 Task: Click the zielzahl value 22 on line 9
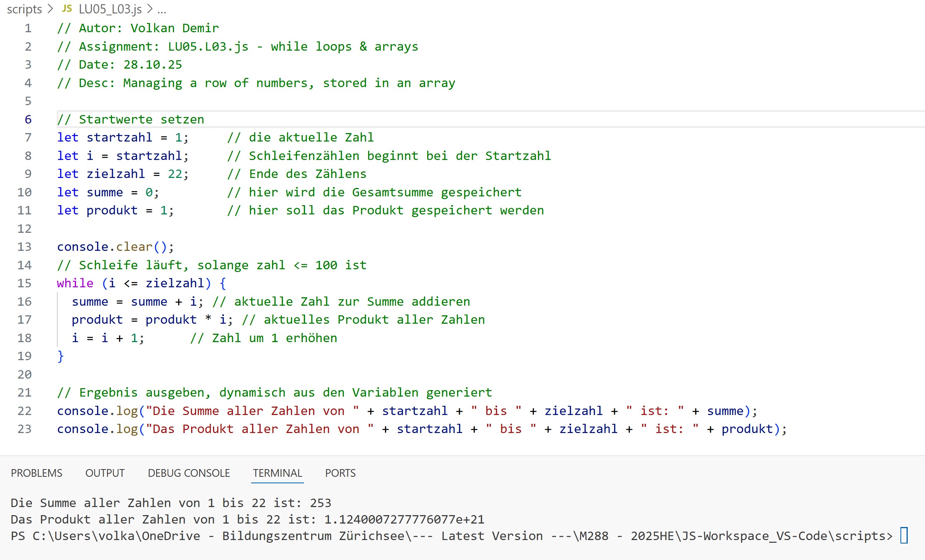pyautogui.click(x=175, y=174)
